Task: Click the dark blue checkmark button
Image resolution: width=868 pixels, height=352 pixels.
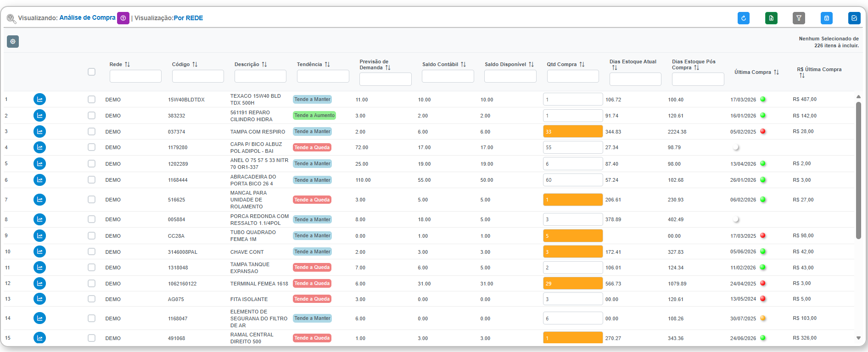Action: point(854,18)
